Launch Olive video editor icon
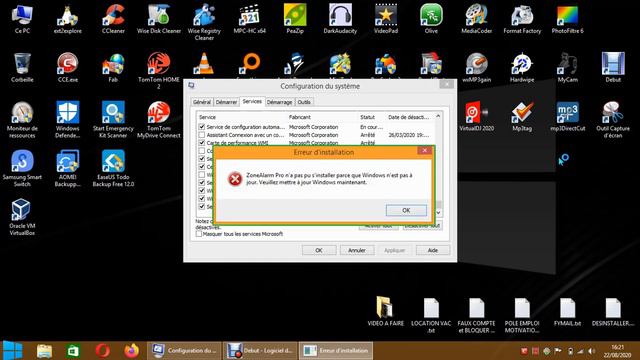This screenshot has height=360, width=640. point(431,18)
